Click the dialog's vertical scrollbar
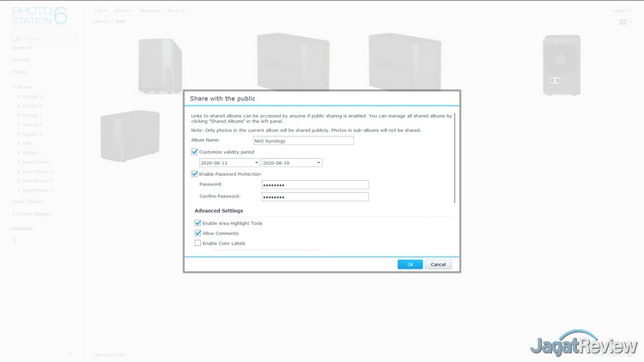Viewport: 644px width, 362px height. 454,158
